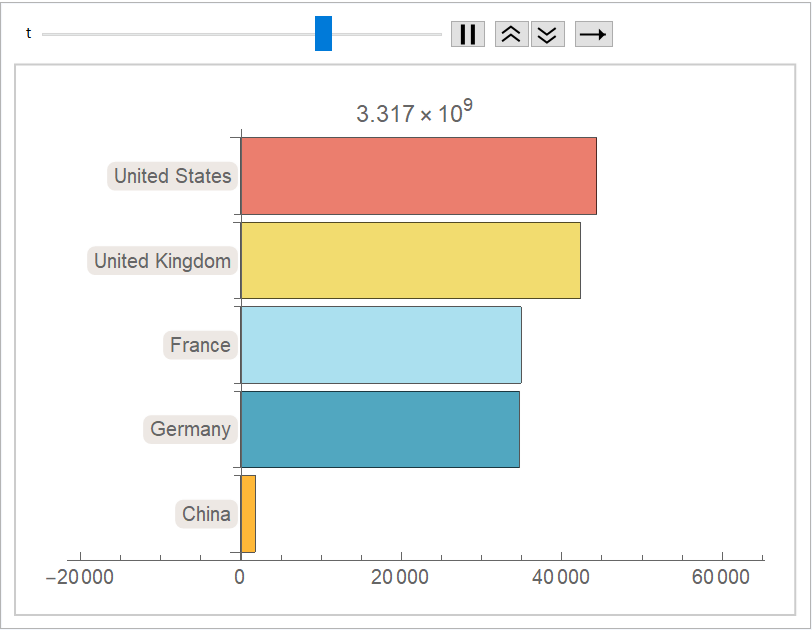Select the yellow United Kingdom bar

(x=410, y=260)
